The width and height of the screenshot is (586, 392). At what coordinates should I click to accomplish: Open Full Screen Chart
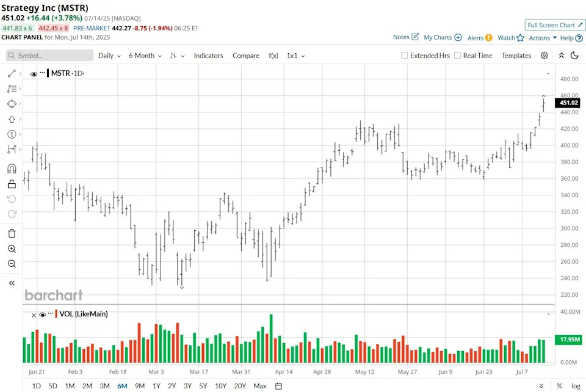click(x=555, y=25)
